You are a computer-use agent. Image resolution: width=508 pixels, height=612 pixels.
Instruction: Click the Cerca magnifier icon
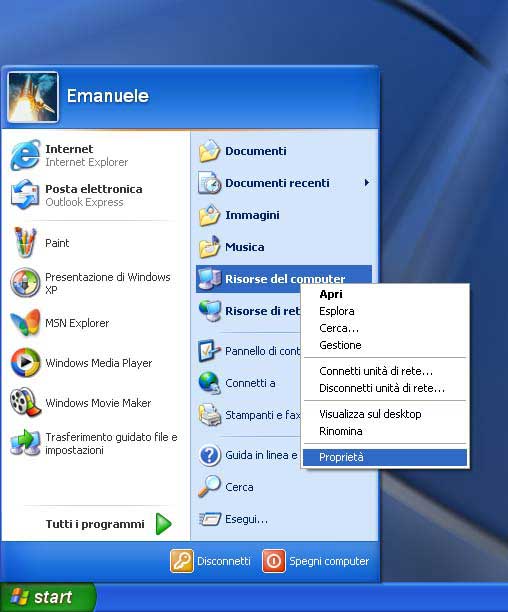click(210, 486)
